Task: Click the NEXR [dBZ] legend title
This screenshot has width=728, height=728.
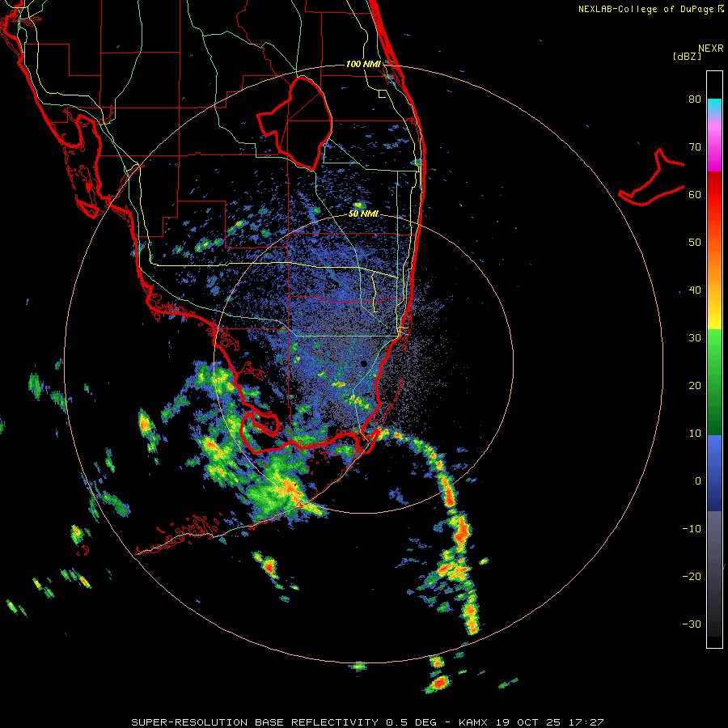Action: (698, 52)
